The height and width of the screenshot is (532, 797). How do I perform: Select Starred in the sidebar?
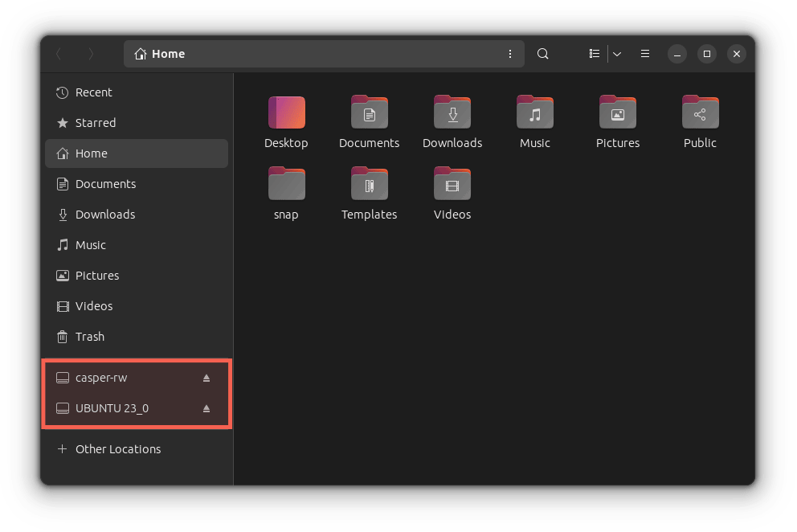95,123
